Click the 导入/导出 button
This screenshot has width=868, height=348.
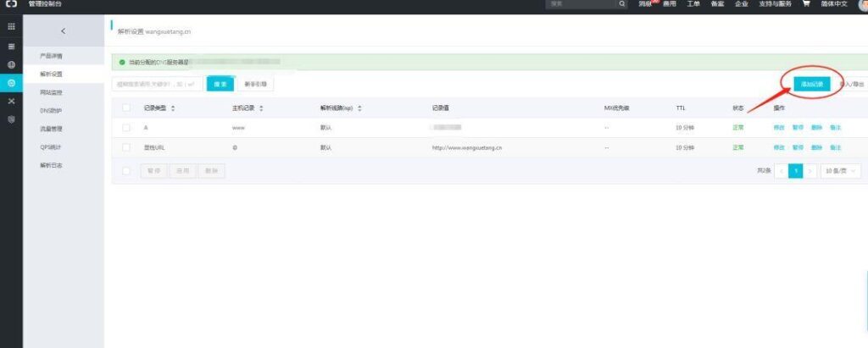point(851,85)
